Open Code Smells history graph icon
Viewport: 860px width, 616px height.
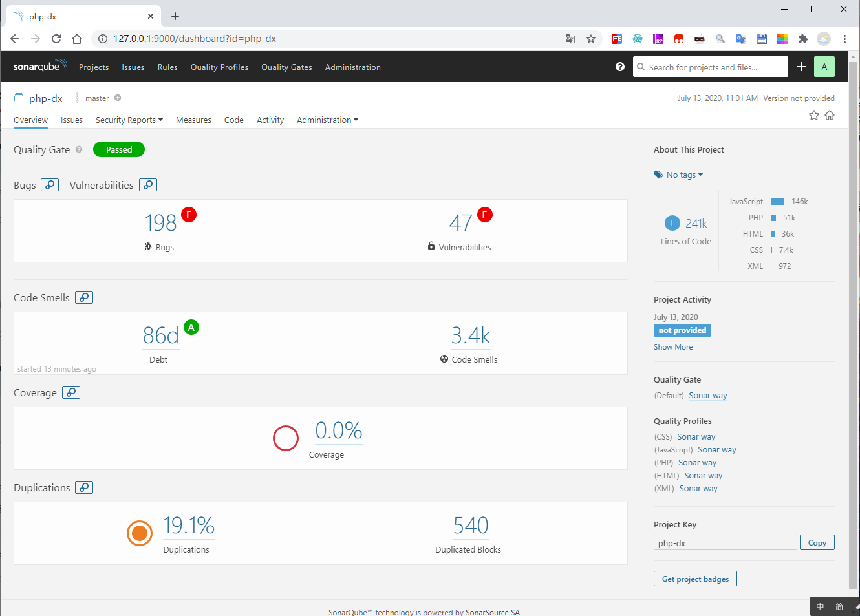tap(84, 297)
